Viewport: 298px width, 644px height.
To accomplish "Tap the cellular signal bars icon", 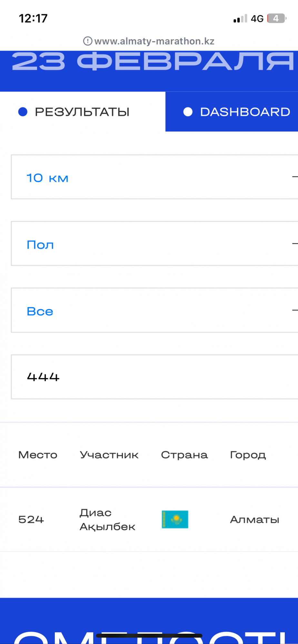I will coord(240,19).
